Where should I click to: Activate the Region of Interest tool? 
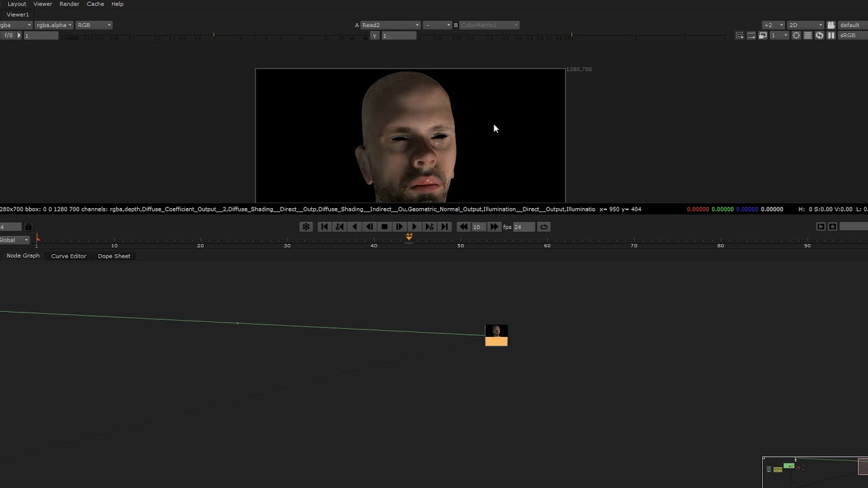click(797, 35)
